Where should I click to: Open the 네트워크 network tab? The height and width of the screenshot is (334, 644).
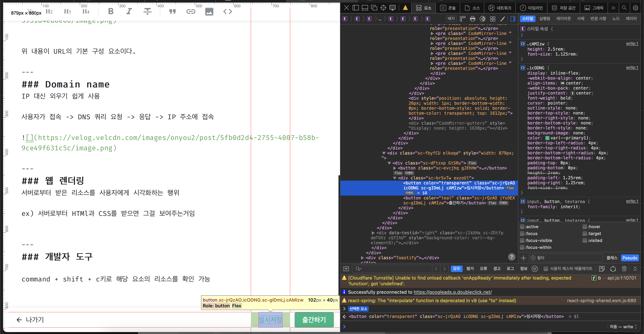500,8
